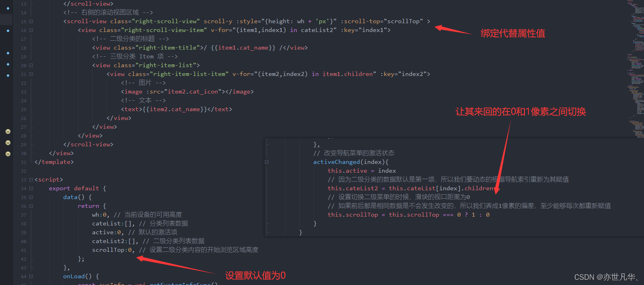Select line number 32 in the gutter
644x285 pixels.
(24, 171)
